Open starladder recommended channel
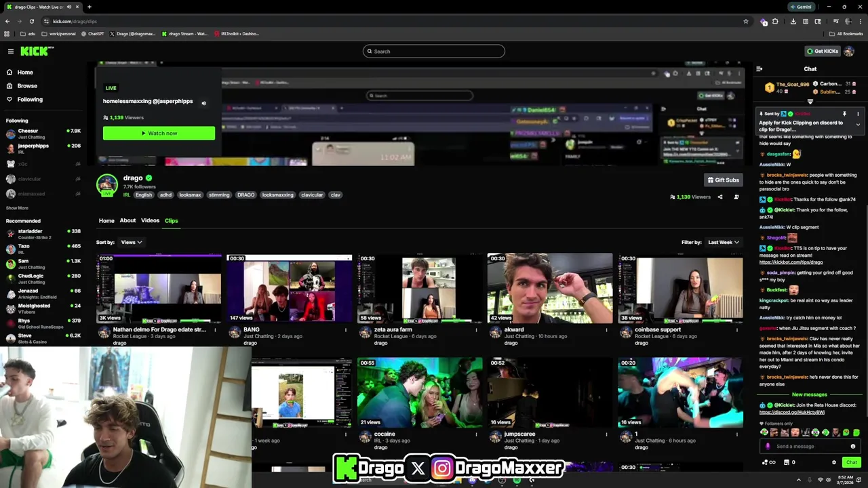Viewport: 868px width, 488px height. 43,234
